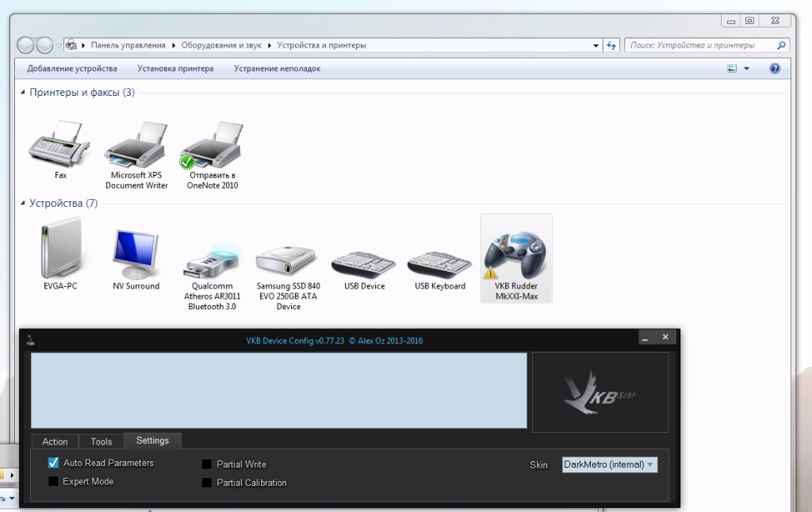Image resolution: width=812 pixels, height=512 pixels.
Task: Enable the Expert Mode checkbox
Action: point(54,481)
